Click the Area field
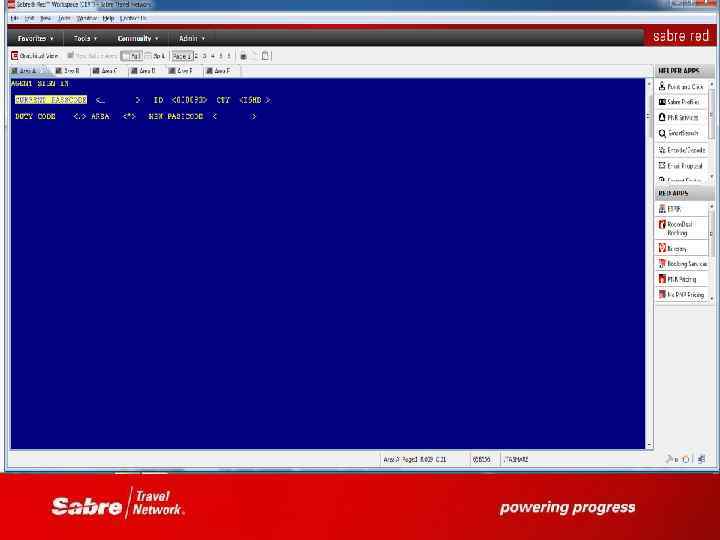 129,117
